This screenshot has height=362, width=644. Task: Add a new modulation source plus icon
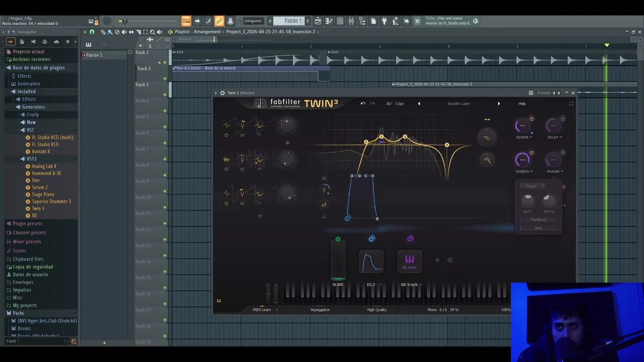click(x=437, y=260)
